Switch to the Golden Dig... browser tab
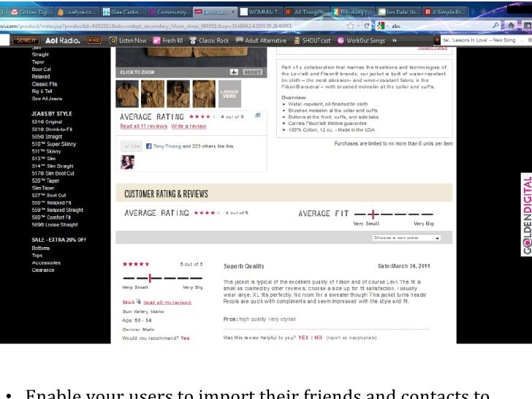The width and height of the screenshot is (532, 399). [x=31, y=12]
